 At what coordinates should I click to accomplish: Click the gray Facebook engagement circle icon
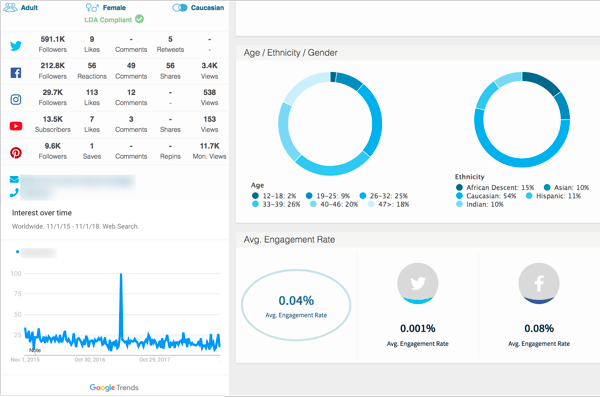pyautogui.click(x=539, y=283)
